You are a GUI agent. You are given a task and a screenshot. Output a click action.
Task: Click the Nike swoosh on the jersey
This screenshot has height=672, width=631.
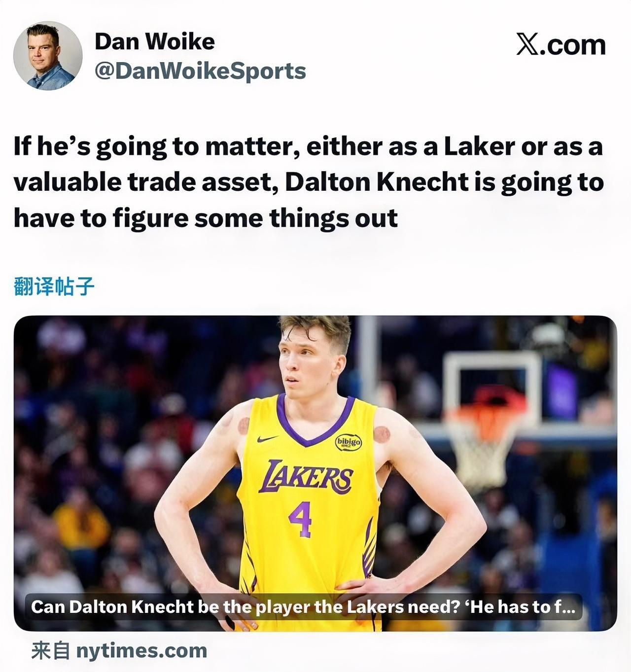(x=268, y=439)
